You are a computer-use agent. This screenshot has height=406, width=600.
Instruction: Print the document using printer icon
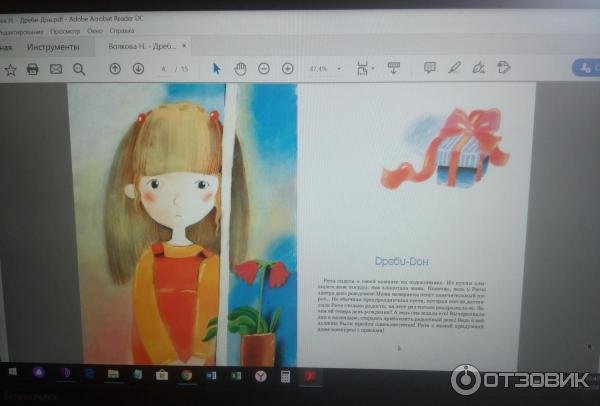point(33,69)
